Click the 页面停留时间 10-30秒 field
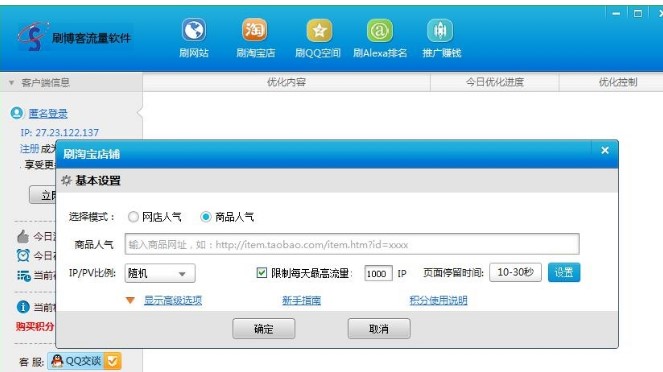 (515, 272)
